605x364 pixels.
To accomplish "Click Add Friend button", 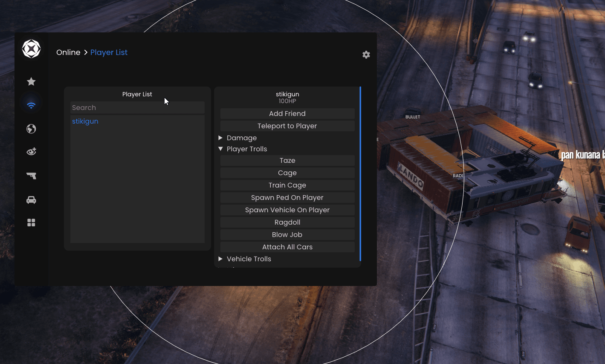I will [x=287, y=113].
